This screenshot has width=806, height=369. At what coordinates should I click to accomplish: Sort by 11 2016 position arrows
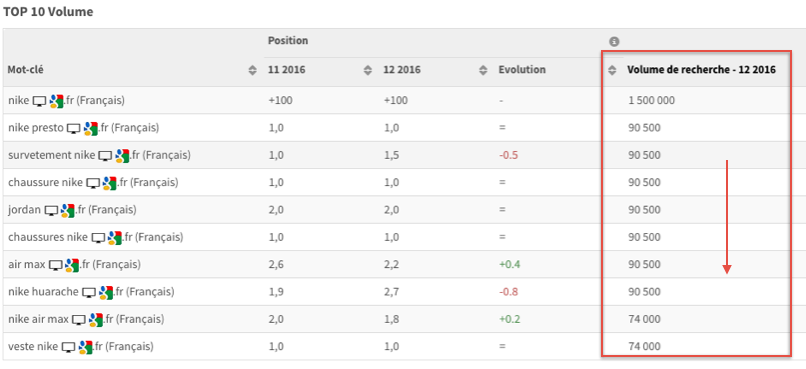pyautogui.click(x=368, y=71)
